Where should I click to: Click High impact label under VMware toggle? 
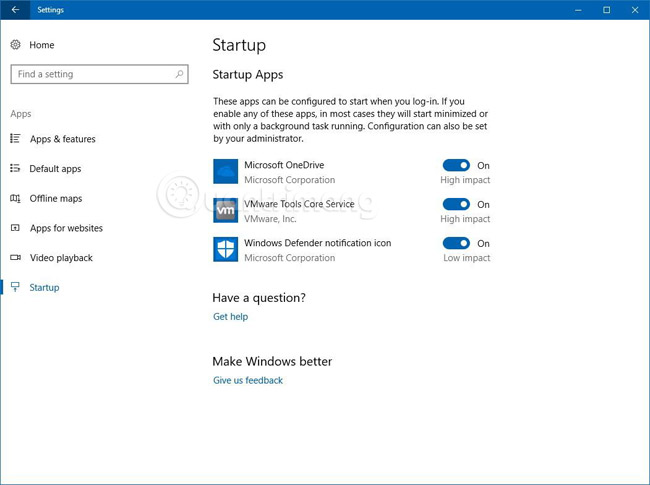(x=465, y=219)
